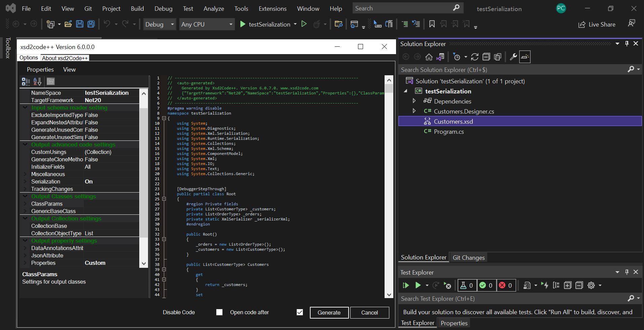Image resolution: width=644 pixels, height=330 pixels.
Task: Collapse Output advanced code settings category
Action: 25,145
